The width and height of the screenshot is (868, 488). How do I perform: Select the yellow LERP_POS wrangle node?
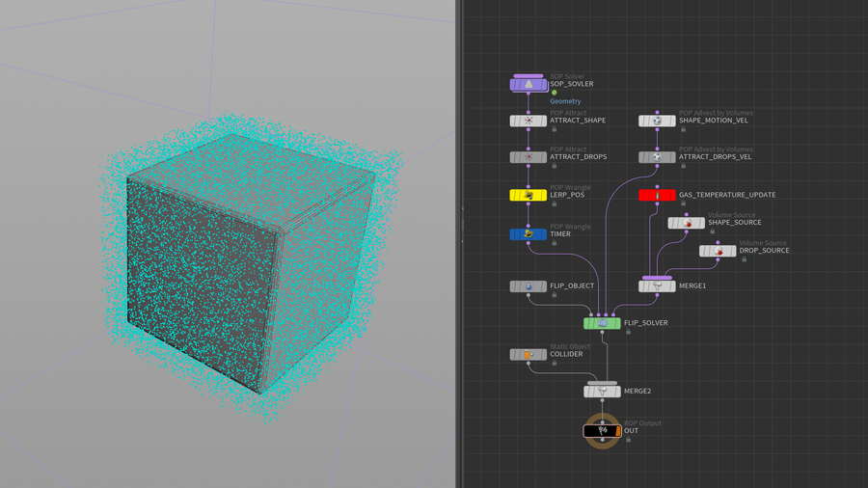tap(529, 195)
